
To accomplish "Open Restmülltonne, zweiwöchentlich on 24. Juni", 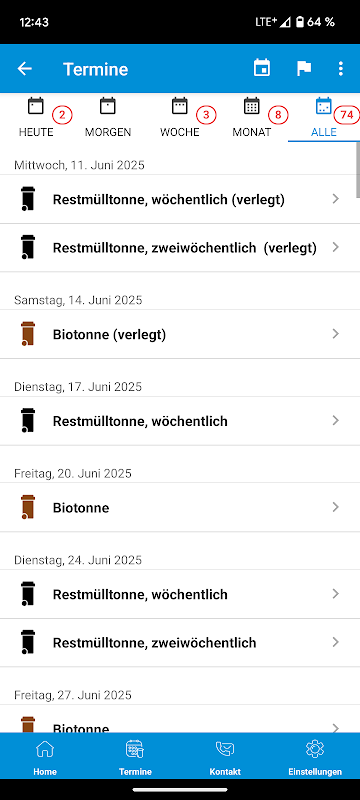I will click(180, 642).
